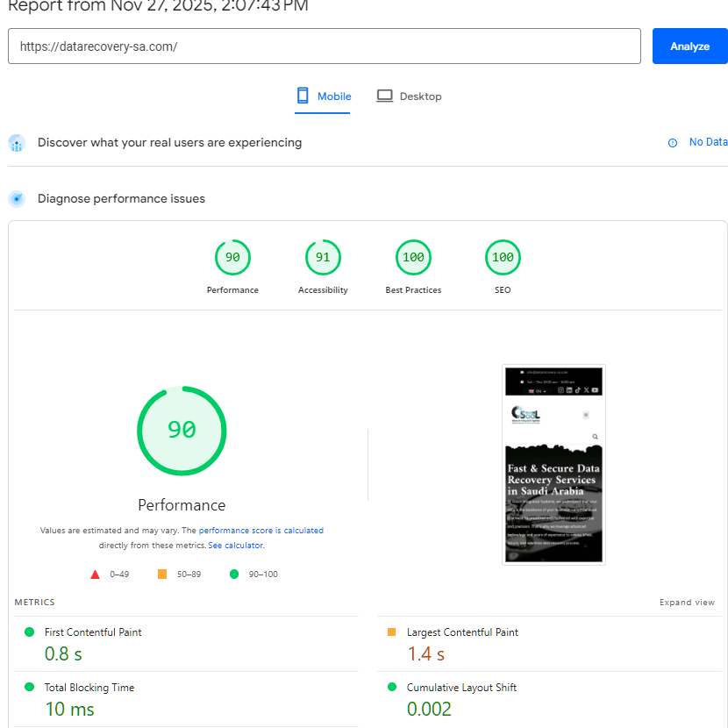Click the green Performance score 90 gauge
728x728 pixels.
coord(232,257)
